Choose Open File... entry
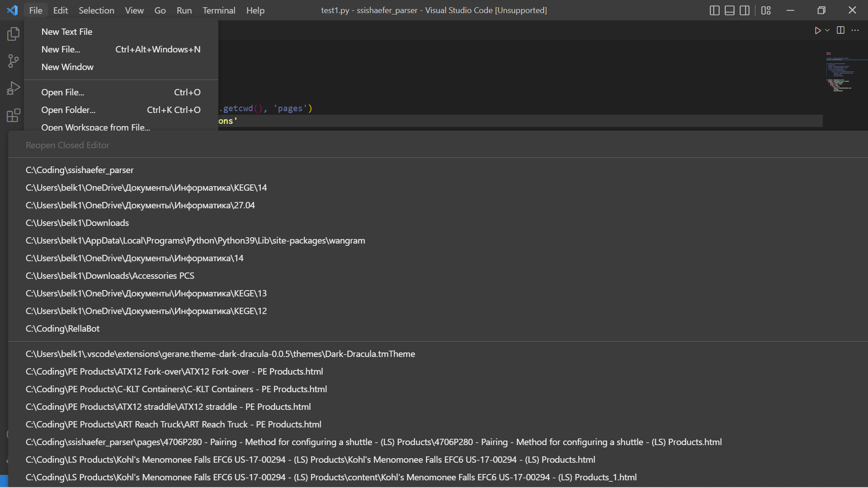The width and height of the screenshot is (868, 488). click(121, 92)
